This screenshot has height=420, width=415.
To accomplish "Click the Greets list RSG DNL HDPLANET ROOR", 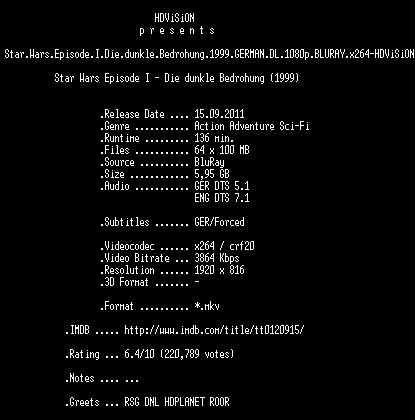I will tap(177, 402).
